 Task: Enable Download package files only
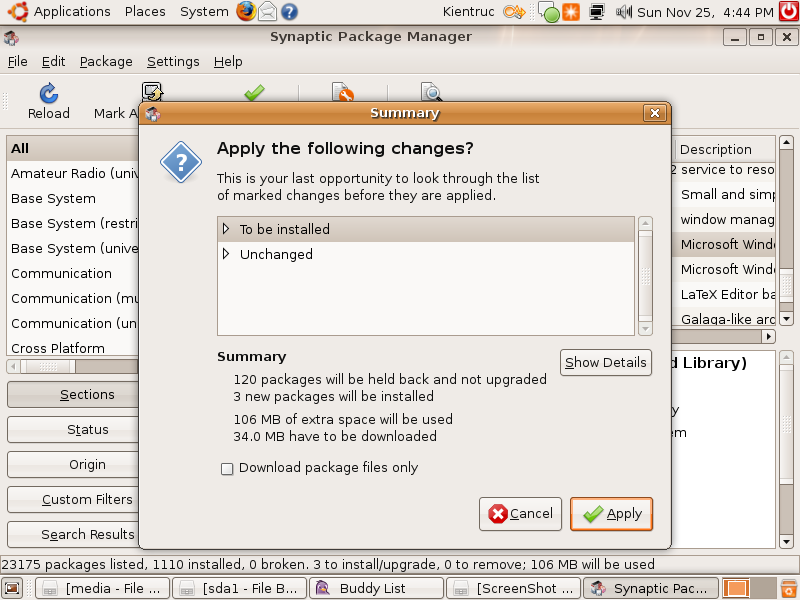227,468
